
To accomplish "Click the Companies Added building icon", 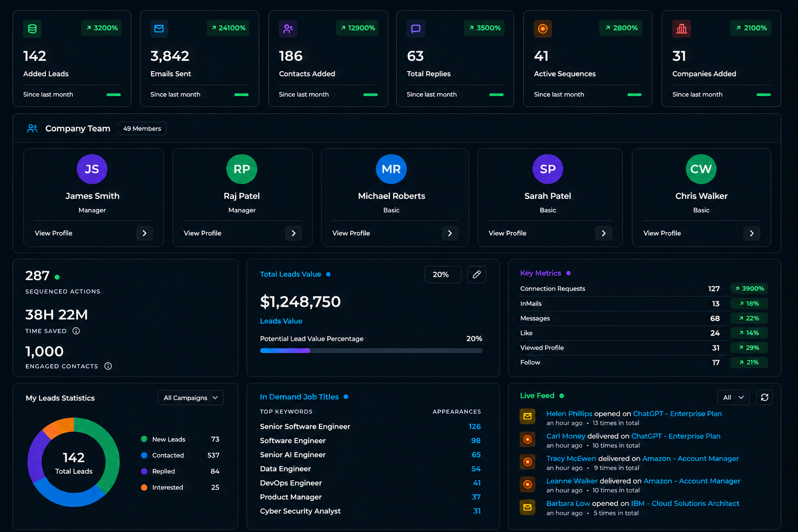I will [x=682, y=29].
